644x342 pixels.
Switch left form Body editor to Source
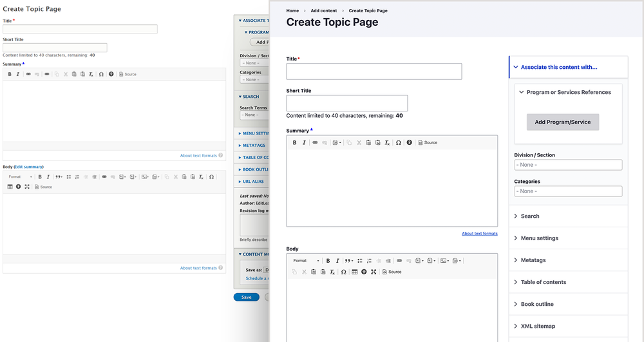(x=44, y=187)
